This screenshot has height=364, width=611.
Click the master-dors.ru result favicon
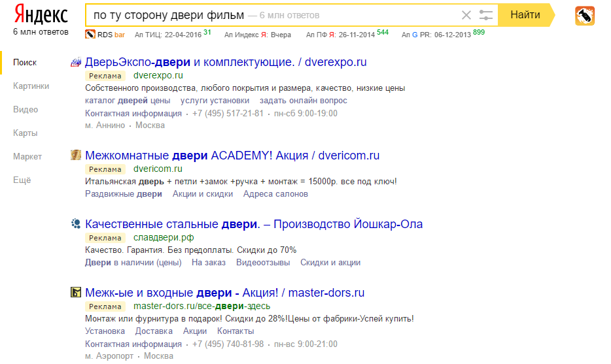[x=76, y=292]
